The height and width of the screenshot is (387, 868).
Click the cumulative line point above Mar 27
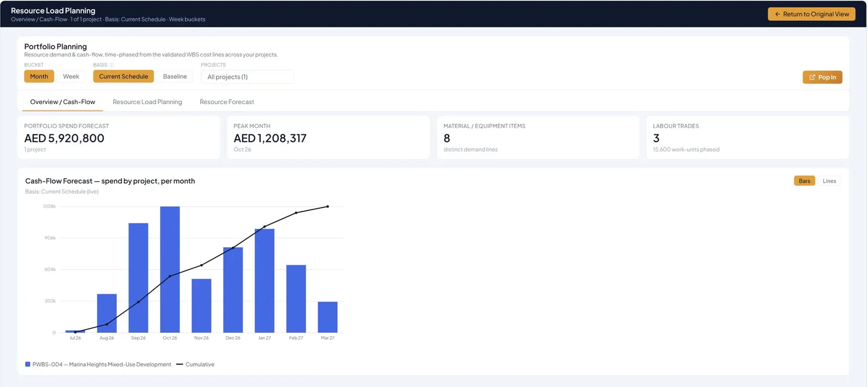(328, 207)
